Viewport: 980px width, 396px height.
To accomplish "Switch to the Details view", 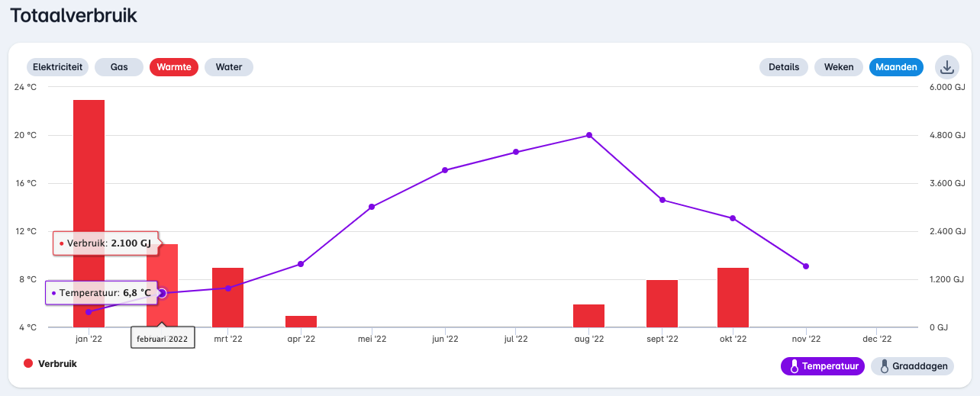I will [x=784, y=67].
